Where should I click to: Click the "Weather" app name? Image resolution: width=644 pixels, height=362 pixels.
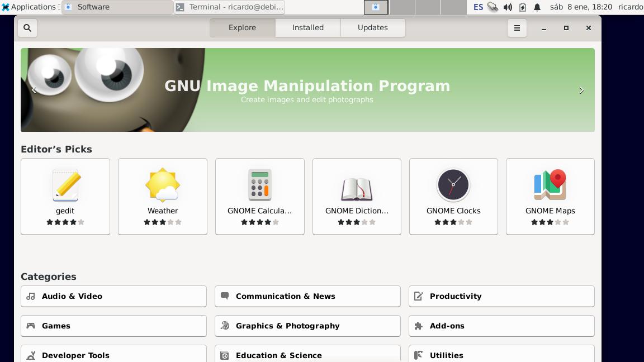(163, 211)
